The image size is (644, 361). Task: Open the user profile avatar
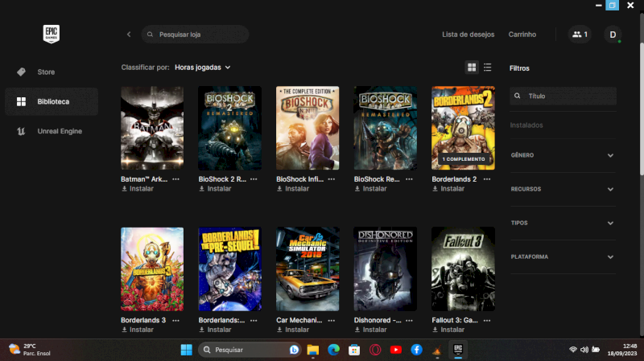[x=613, y=35]
